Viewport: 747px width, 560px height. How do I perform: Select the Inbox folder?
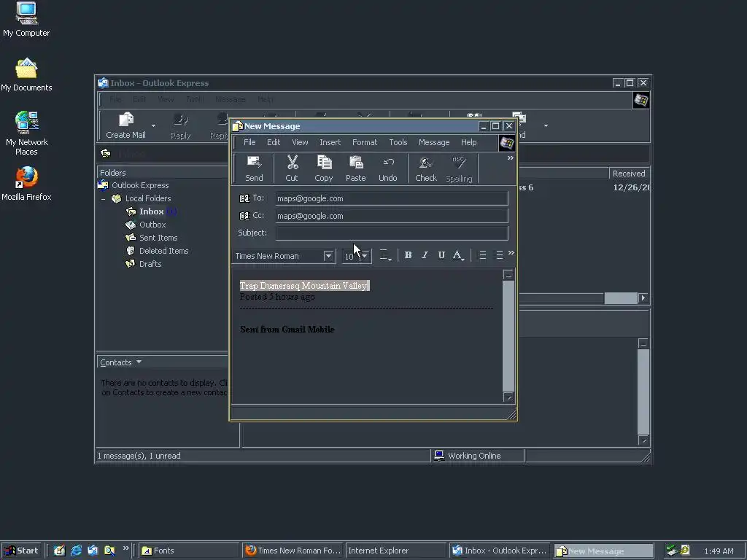152,211
